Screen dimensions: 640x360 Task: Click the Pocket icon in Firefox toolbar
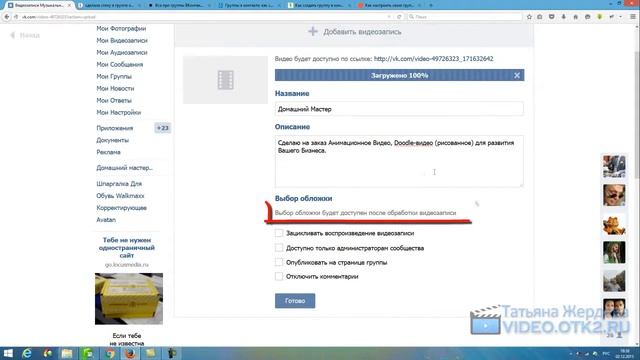coord(551,17)
